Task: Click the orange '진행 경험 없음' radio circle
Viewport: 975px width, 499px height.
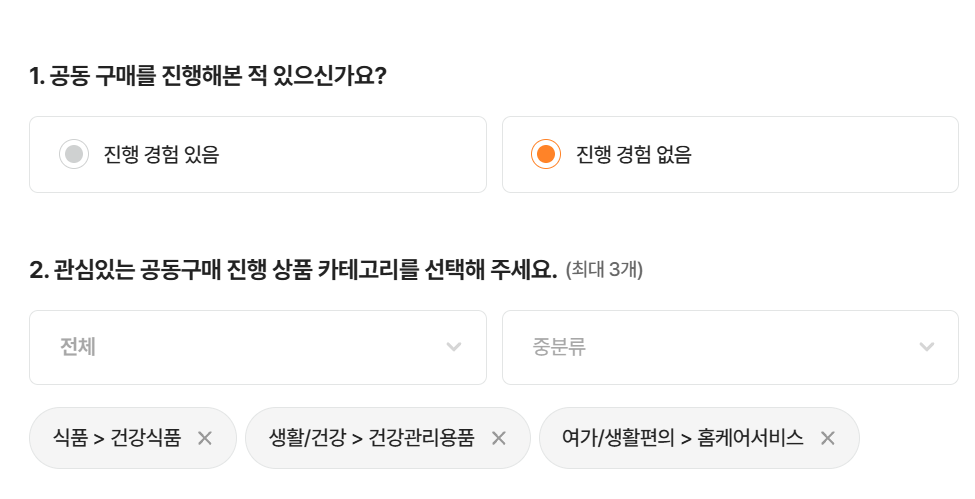Action: [546, 154]
